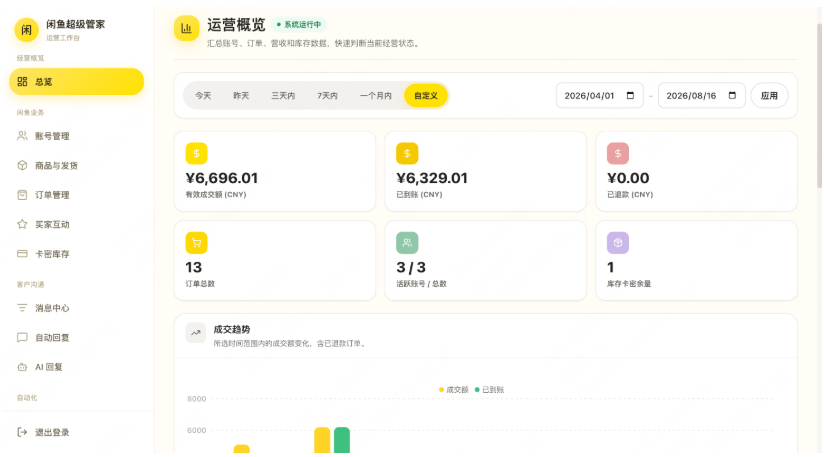The image size is (824, 457).
Task: Click the 成交趋势 trend arrow icon
Action: [x=195, y=333]
